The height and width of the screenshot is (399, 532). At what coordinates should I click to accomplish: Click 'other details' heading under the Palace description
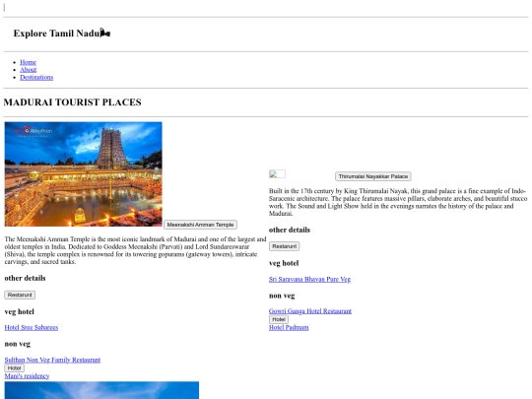[x=290, y=230]
